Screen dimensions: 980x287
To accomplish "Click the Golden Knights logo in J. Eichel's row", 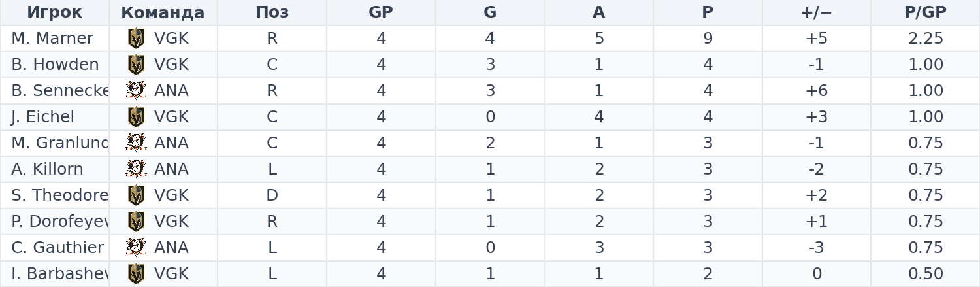I will point(136,117).
